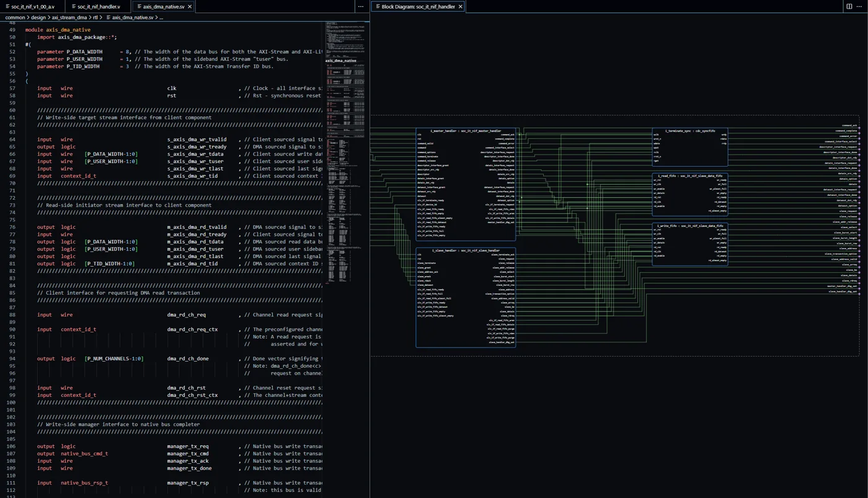
Task: Click P_DATA_WIDTH parameter on line 52
Action: (x=84, y=52)
